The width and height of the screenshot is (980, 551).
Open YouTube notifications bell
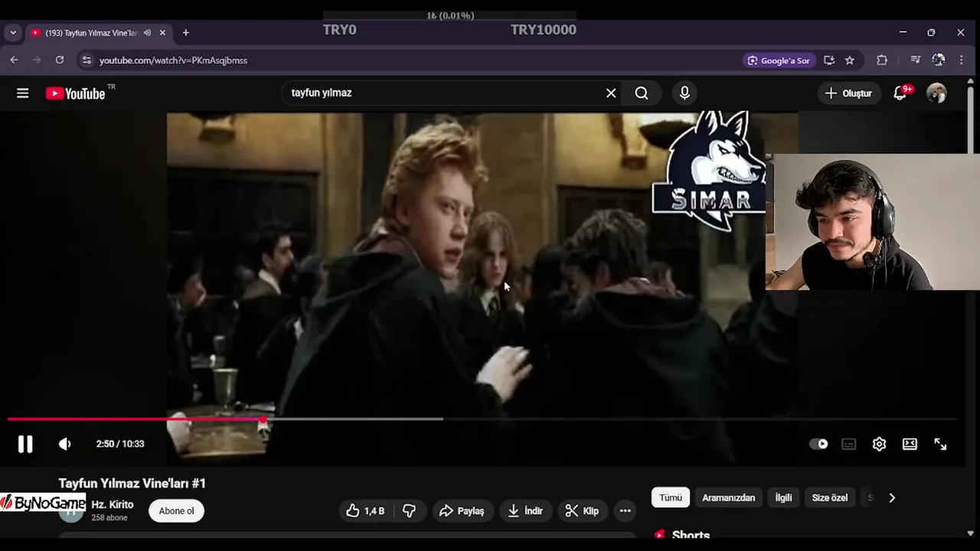pyautogui.click(x=900, y=93)
